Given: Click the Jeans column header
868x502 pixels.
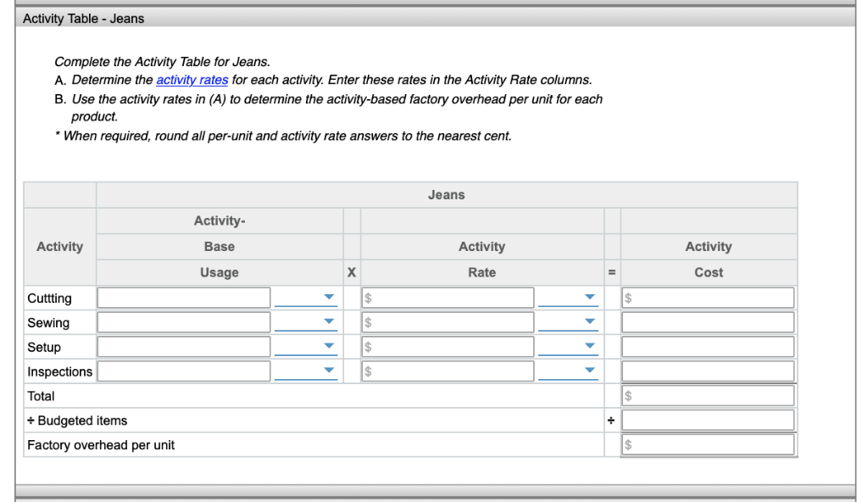Looking at the screenshot, I should [x=447, y=194].
